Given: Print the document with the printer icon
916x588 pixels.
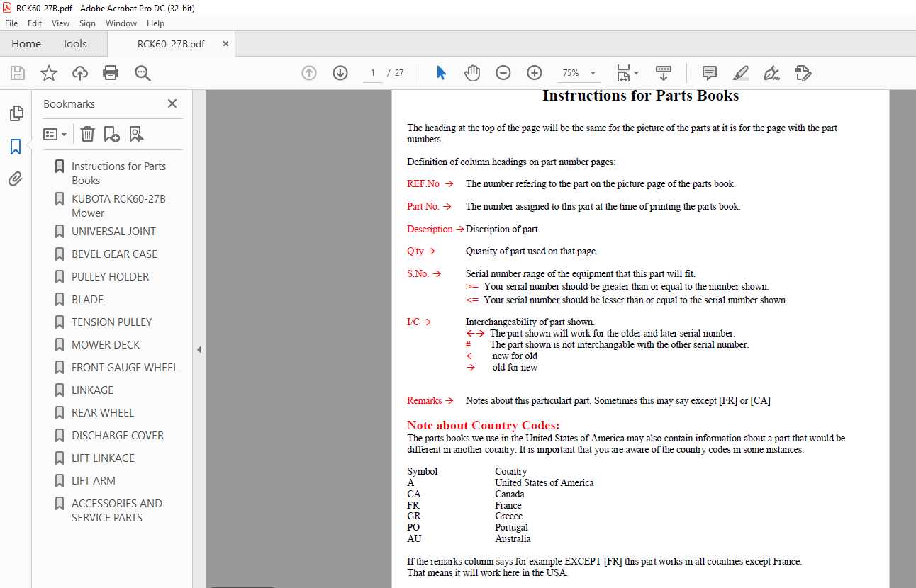Looking at the screenshot, I should 111,73.
